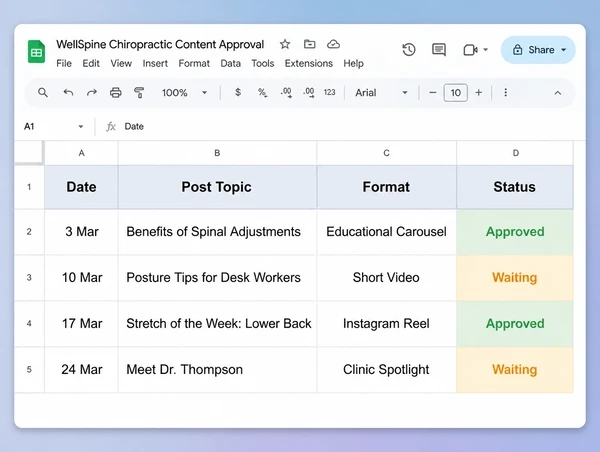Open the three-dot more toolbar options
The image size is (600, 452).
tap(505, 93)
